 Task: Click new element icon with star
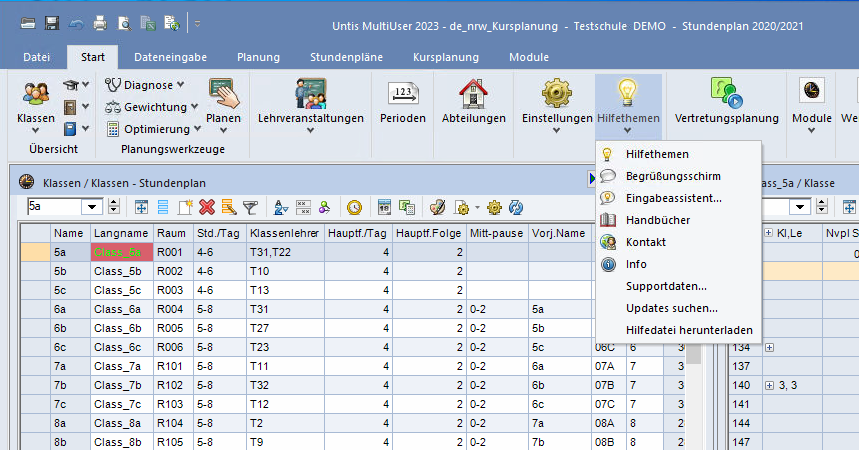(185, 207)
